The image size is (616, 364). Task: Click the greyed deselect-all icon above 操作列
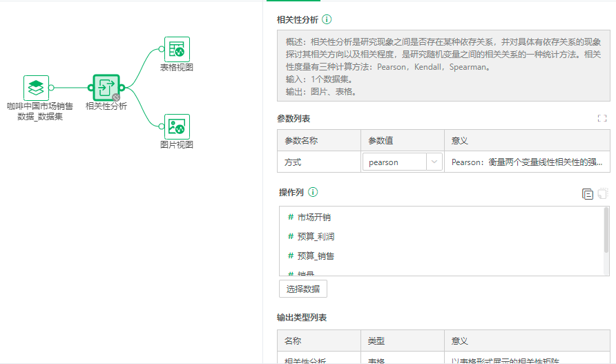click(x=602, y=194)
